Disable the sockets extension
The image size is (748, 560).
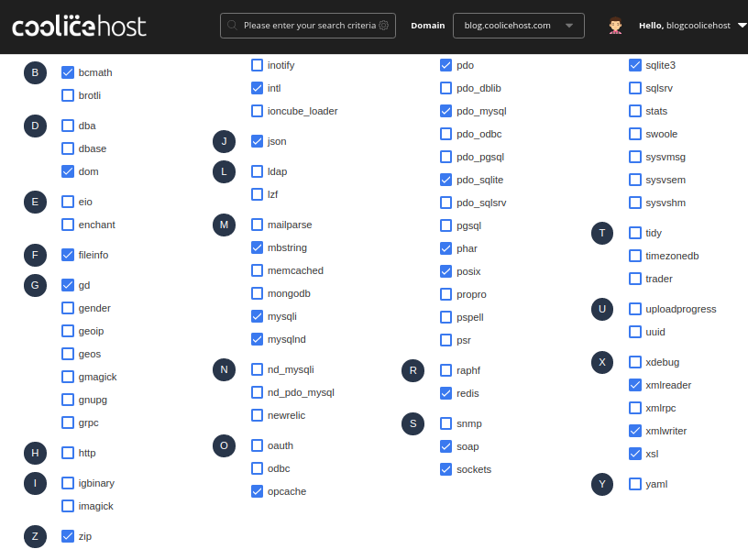pyautogui.click(x=446, y=469)
